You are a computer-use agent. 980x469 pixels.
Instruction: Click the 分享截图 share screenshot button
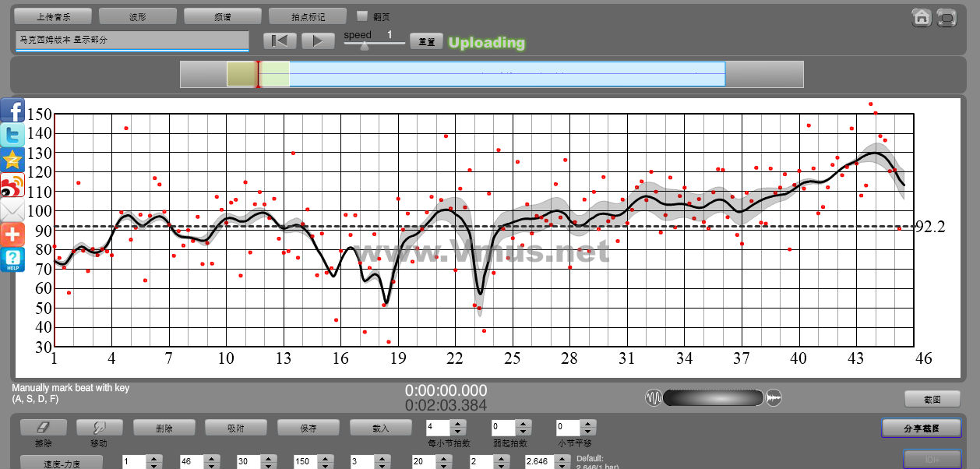[x=921, y=428]
